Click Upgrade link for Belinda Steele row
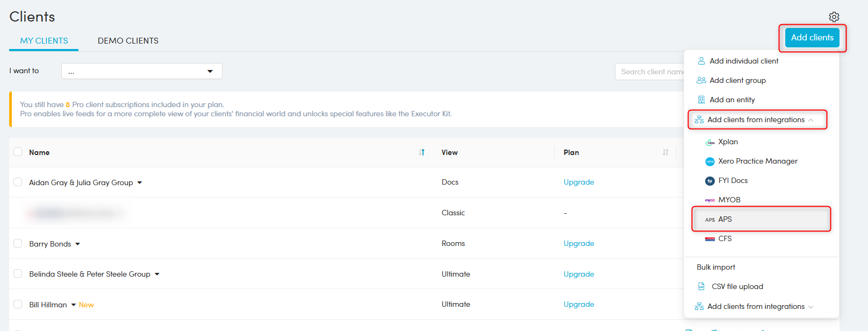868x331 pixels. [578, 274]
